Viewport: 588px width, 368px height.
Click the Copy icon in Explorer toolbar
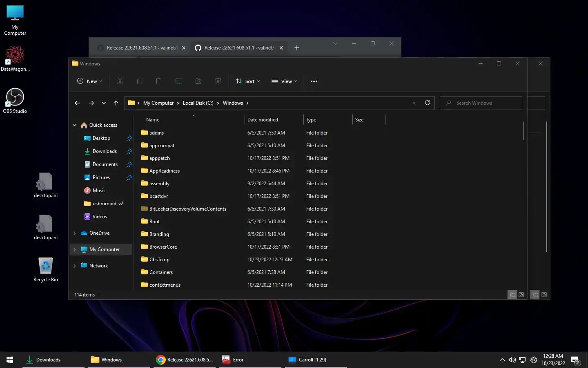coord(140,81)
